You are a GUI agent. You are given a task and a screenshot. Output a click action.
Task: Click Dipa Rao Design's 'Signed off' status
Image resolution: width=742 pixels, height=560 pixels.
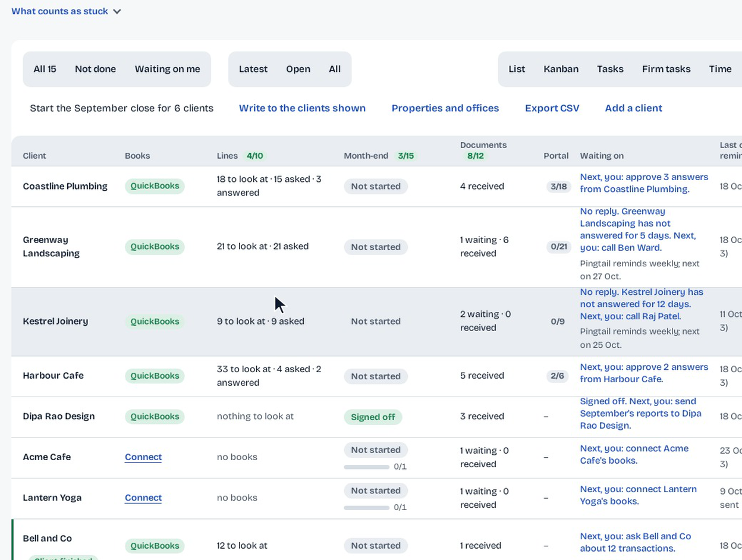pyautogui.click(x=373, y=417)
